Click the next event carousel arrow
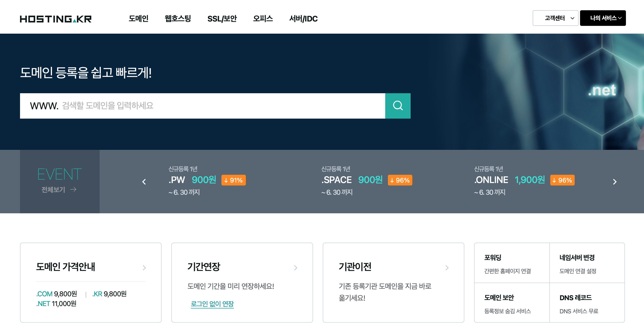644x328 pixels. (x=614, y=182)
